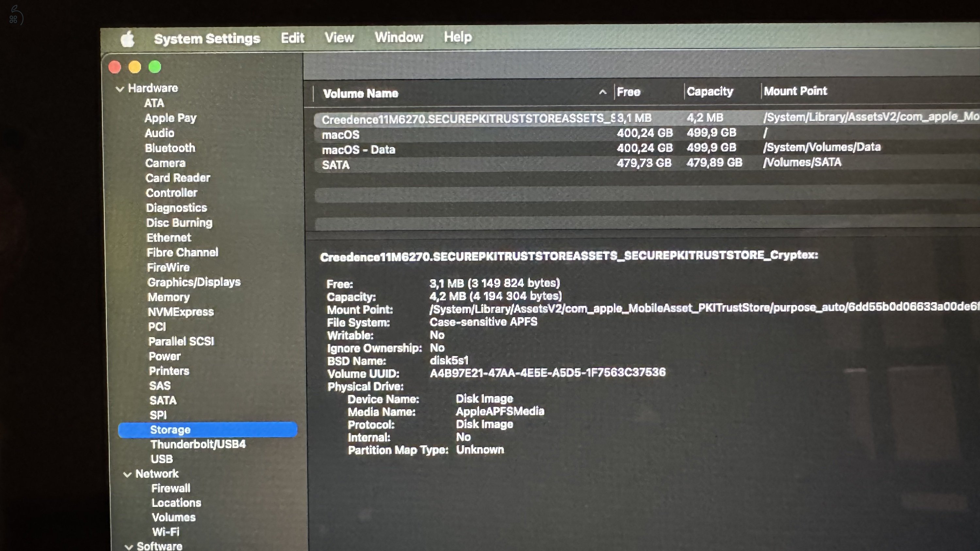Select the macOS - Data volume row
The image size is (980, 551).
(647, 148)
